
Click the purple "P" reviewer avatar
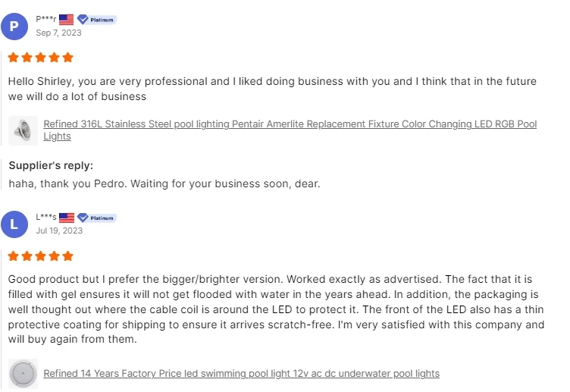pos(14,26)
